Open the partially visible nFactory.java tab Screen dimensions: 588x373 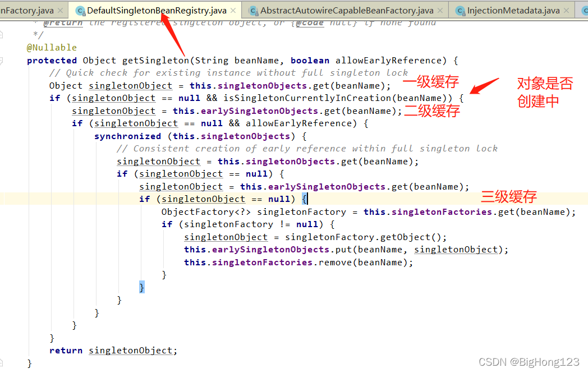(x=27, y=11)
